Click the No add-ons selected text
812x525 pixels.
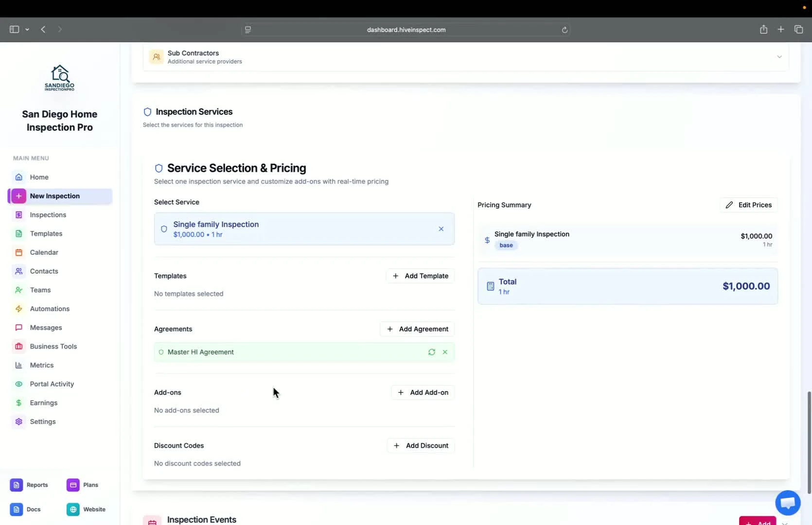point(187,411)
